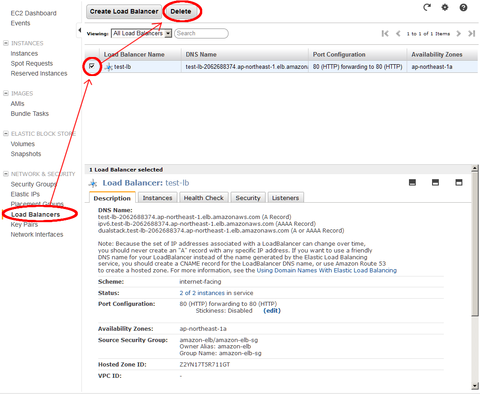Click the Delete button

tap(181, 11)
